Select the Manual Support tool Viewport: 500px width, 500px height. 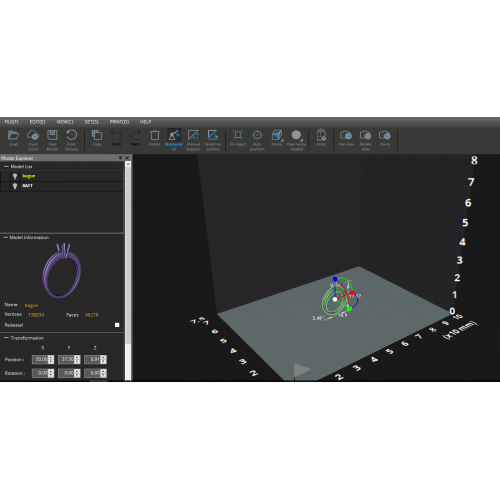193,135
